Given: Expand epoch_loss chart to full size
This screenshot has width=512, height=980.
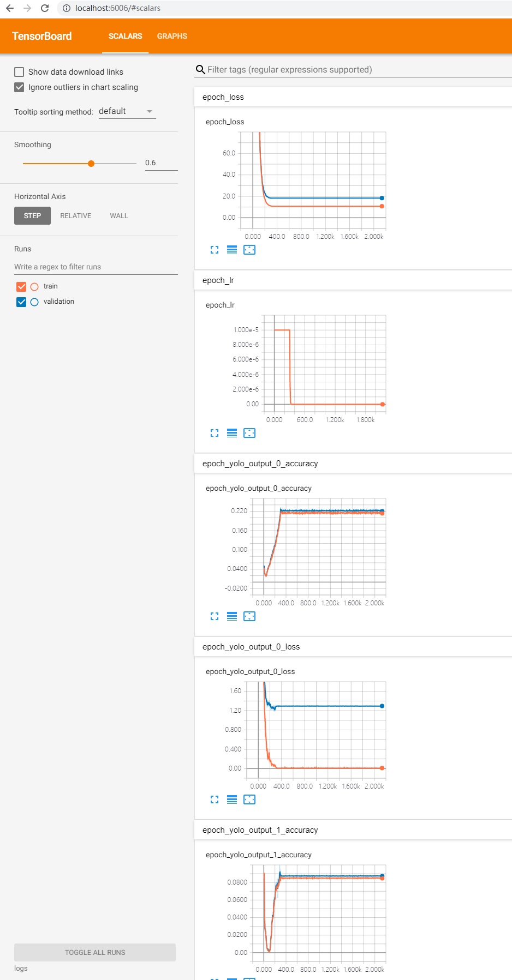Looking at the screenshot, I should tap(215, 250).
